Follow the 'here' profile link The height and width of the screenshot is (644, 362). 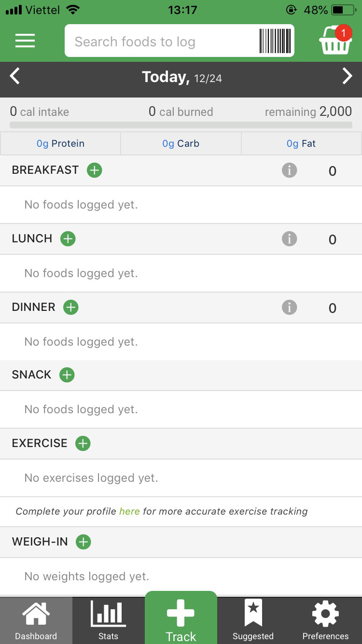pos(129,511)
